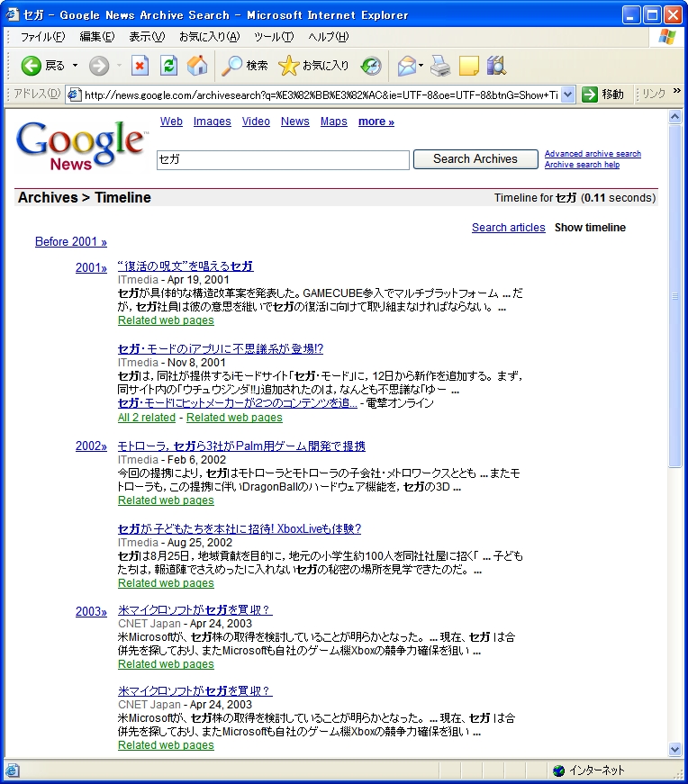Click the Forward arrow toolbar icon
The height and width of the screenshot is (784, 688).
coord(98,66)
